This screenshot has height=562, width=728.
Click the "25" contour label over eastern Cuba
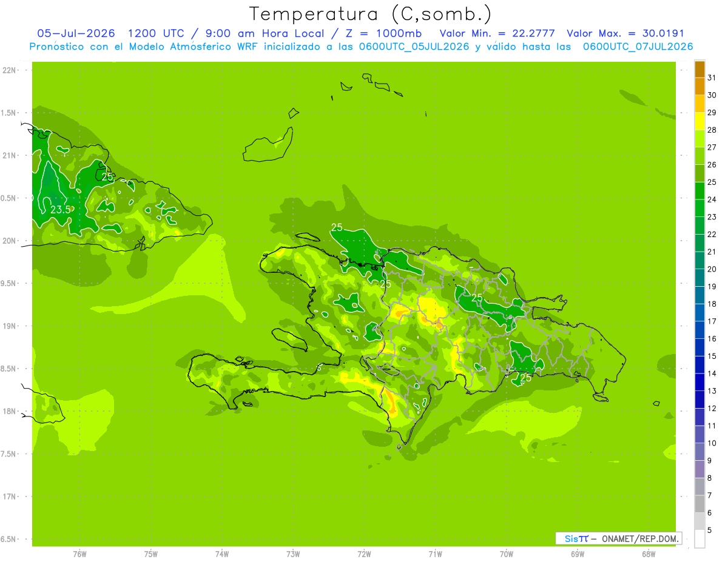click(107, 177)
